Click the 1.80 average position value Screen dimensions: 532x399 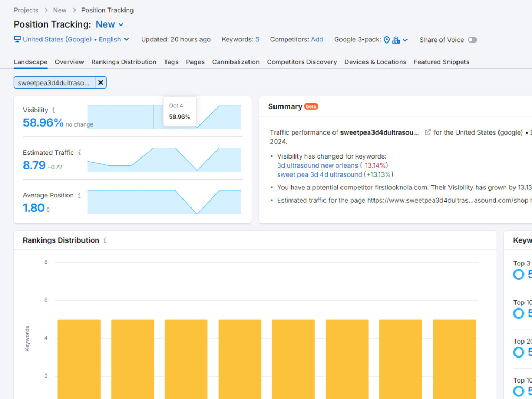pyautogui.click(x=34, y=207)
